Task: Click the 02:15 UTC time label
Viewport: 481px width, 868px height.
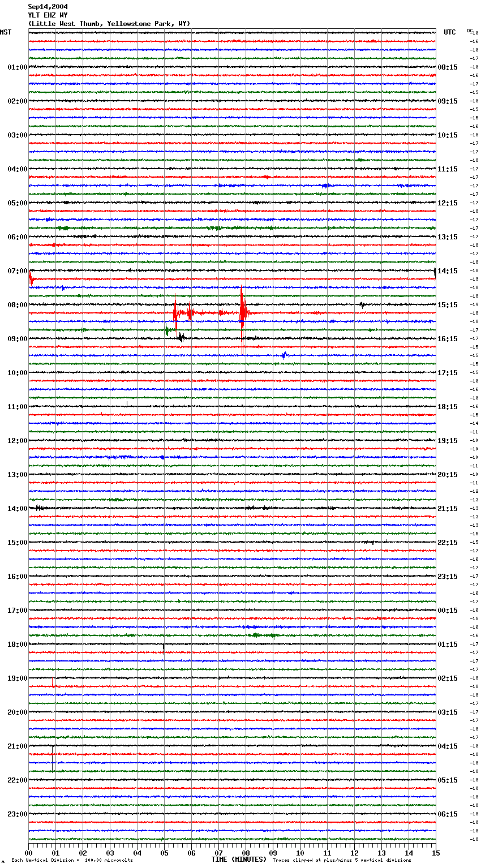Action: click(448, 678)
